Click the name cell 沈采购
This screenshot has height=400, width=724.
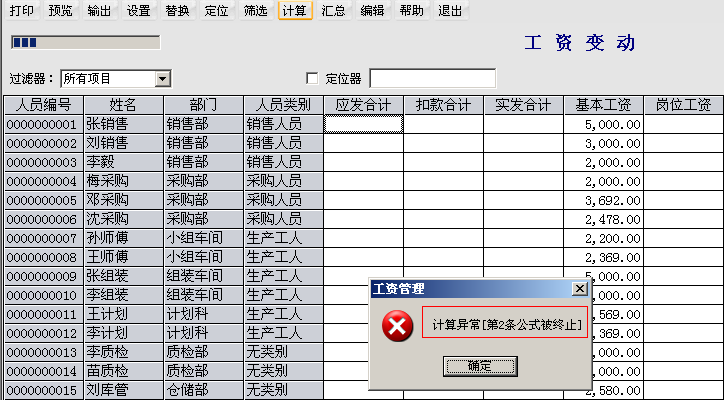pyautogui.click(x=124, y=219)
